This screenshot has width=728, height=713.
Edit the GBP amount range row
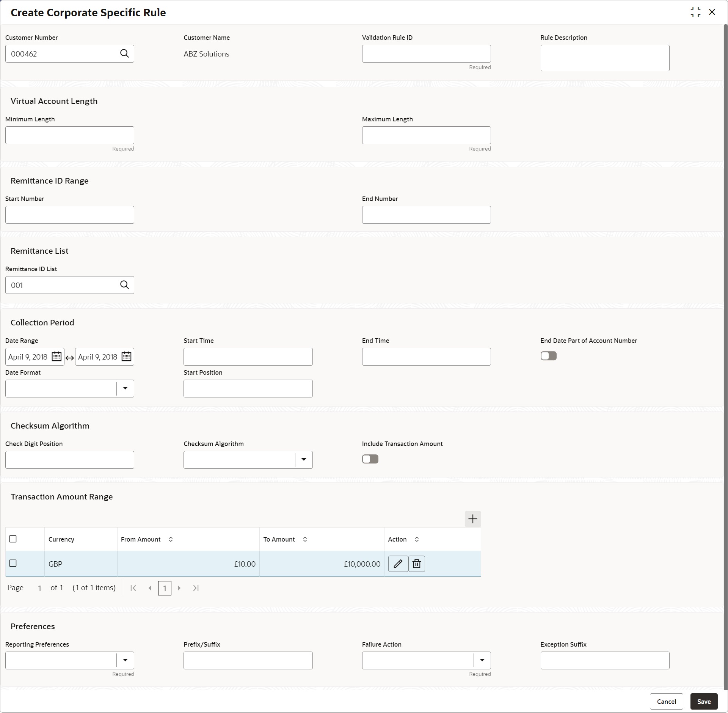click(398, 564)
